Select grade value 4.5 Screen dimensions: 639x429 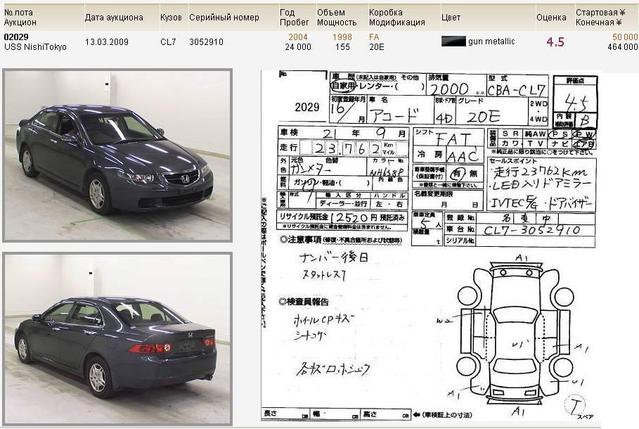(555, 42)
